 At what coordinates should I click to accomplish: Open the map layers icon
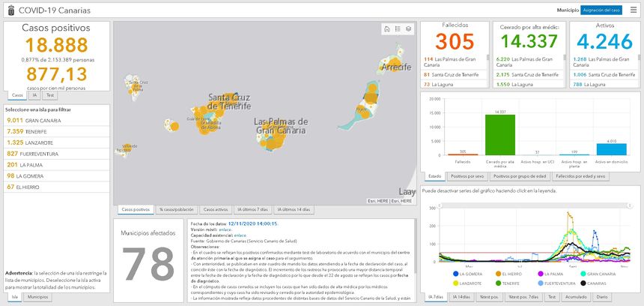click(x=409, y=28)
